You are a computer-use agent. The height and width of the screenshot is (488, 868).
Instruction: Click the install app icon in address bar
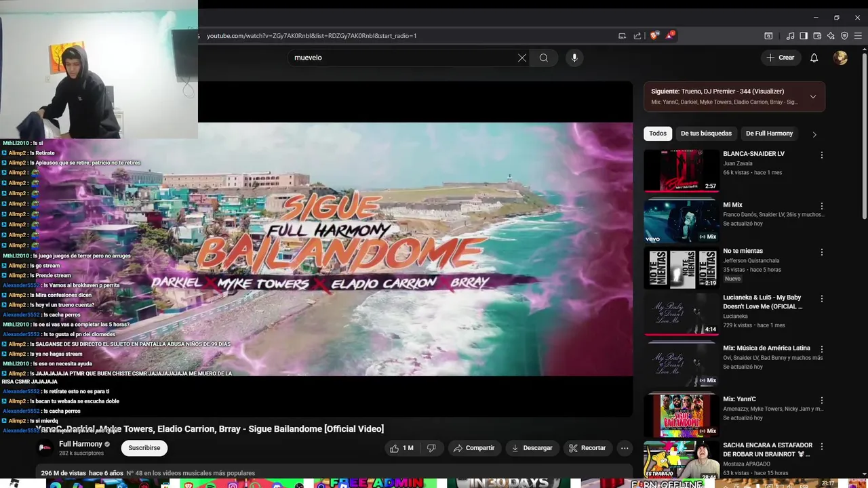pyautogui.click(x=622, y=36)
